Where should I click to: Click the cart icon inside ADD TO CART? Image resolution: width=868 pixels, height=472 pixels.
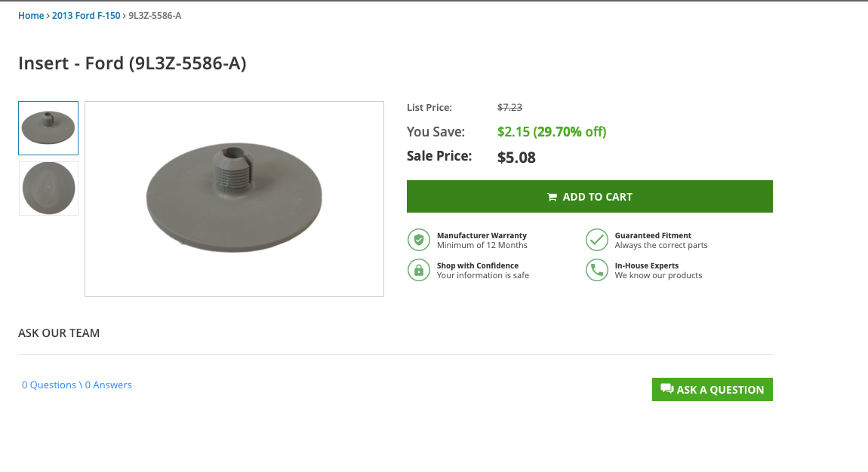(553, 196)
